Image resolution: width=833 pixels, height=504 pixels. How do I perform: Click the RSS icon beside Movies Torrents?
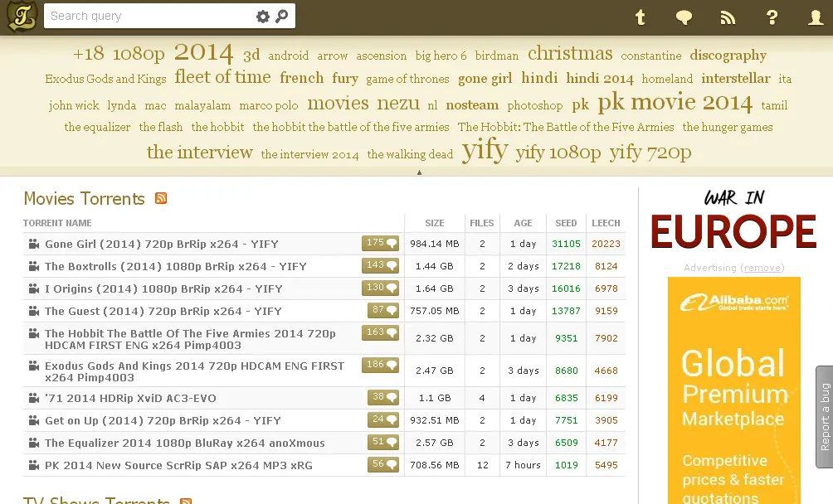(x=161, y=198)
